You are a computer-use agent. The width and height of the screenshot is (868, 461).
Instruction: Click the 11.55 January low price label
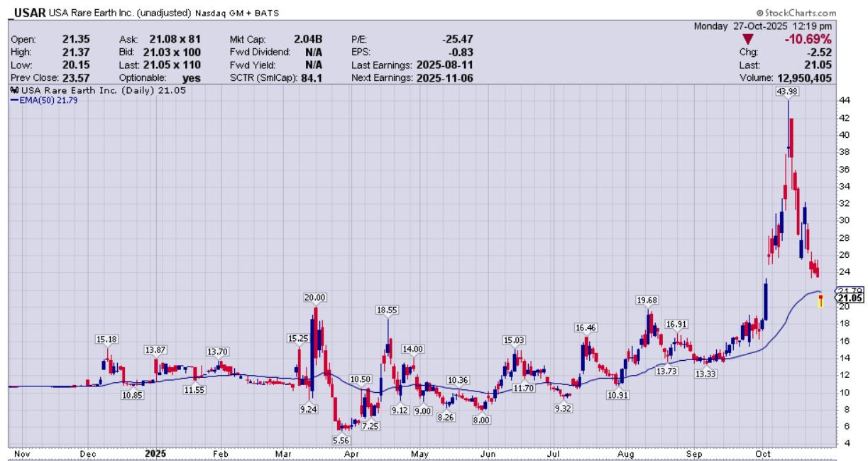194,389
